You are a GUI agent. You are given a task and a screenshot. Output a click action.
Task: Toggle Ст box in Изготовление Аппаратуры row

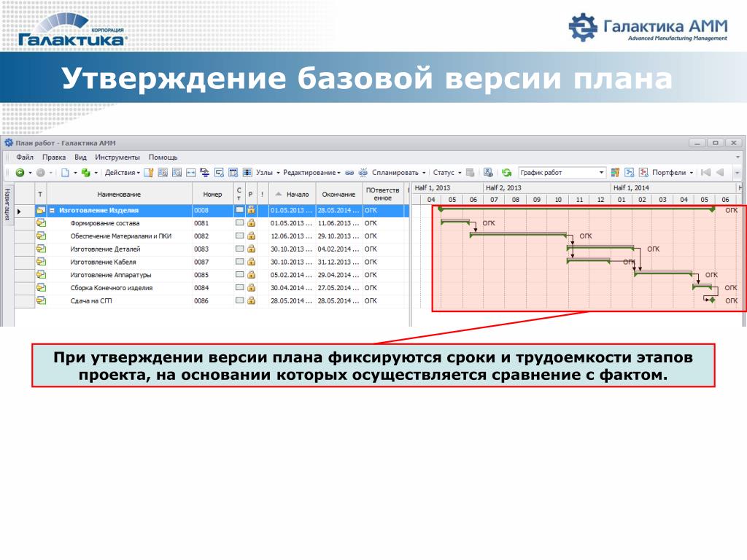point(239,275)
